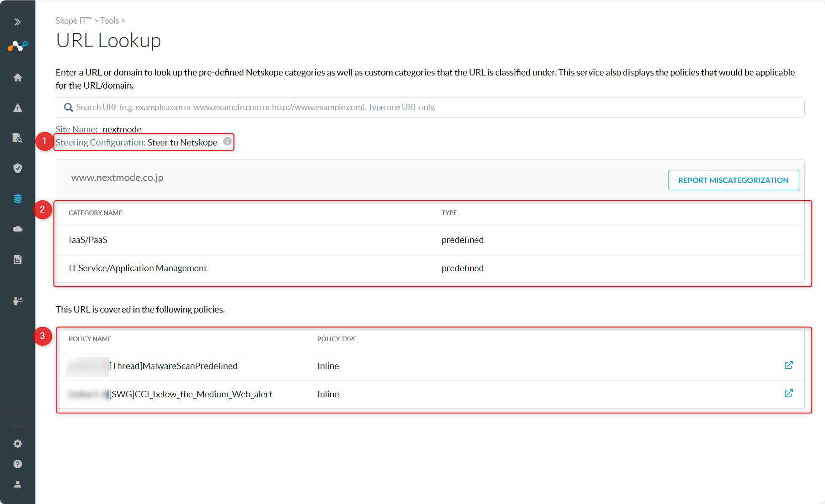This screenshot has width=825, height=504.
Task: Open the reports chart page icon
Action: click(x=18, y=259)
